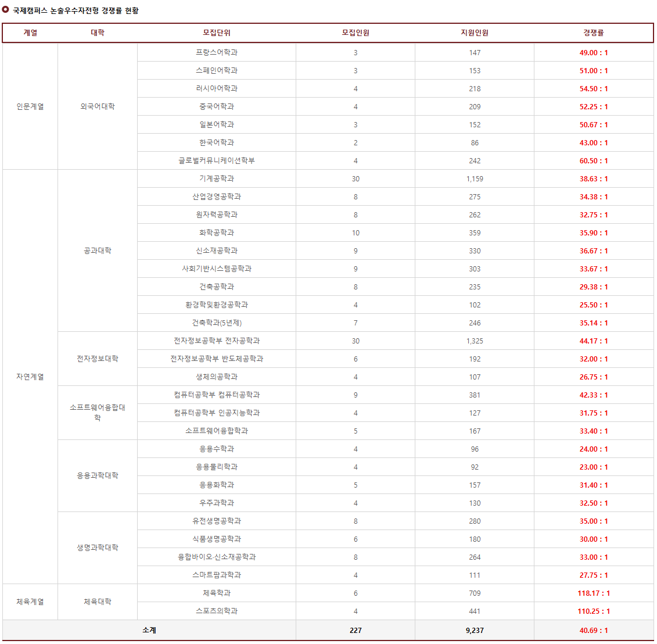The height and width of the screenshot is (644, 657).
Task: Click the 계열 column header
Action: [30, 33]
